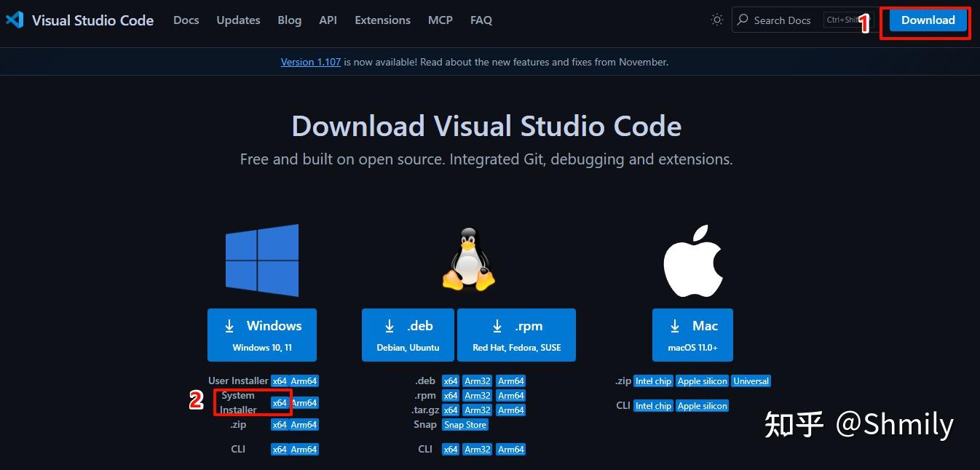Select Linux .tar.gz Arm64 link

pyautogui.click(x=511, y=410)
